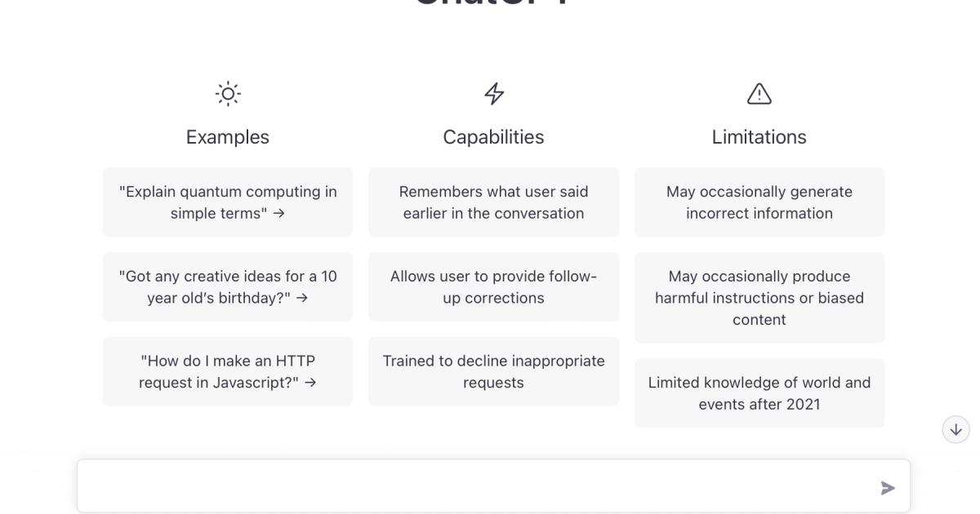The width and height of the screenshot is (980, 514).
Task: Click the lightning bolt Capabilities icon
Action: point(493,94)
